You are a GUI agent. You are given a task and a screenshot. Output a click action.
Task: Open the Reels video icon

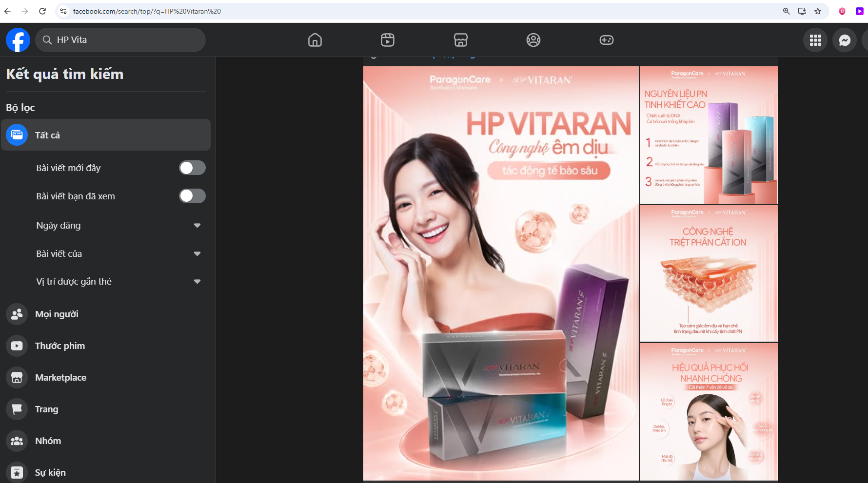[x=388, y=40]
